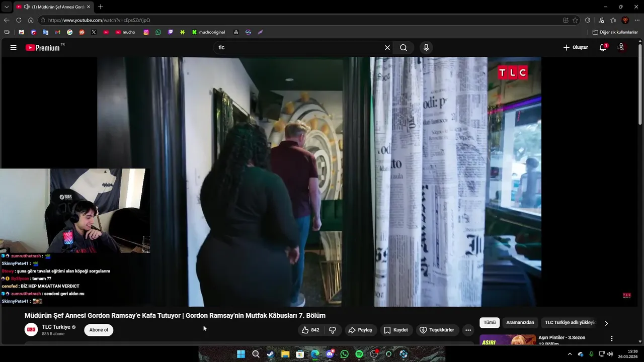Screen dimensions: 644x362
Task: Open browser extensions puzzle icon
Action: pos(587,20)
